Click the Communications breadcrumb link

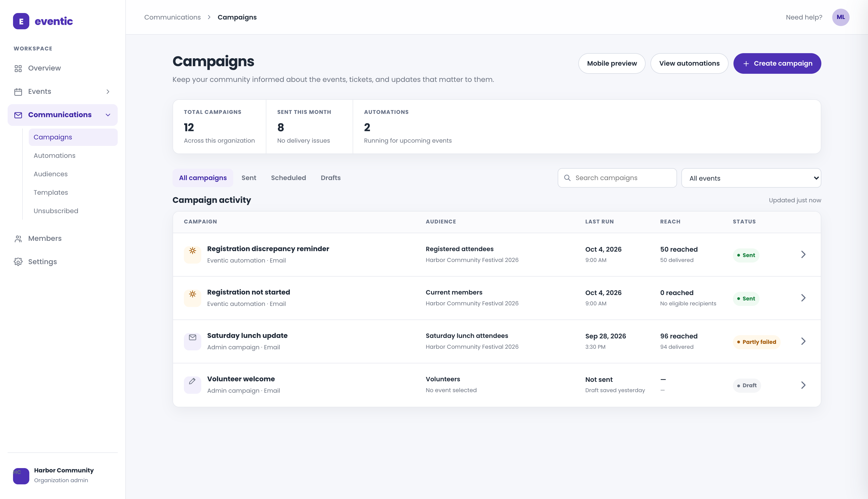(172, 17)
